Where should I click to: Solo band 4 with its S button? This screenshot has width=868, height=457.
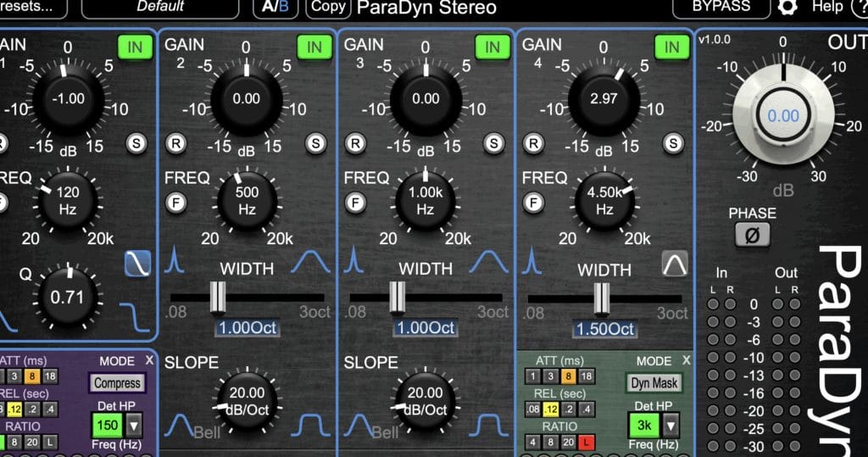click(x=672, y=143)
